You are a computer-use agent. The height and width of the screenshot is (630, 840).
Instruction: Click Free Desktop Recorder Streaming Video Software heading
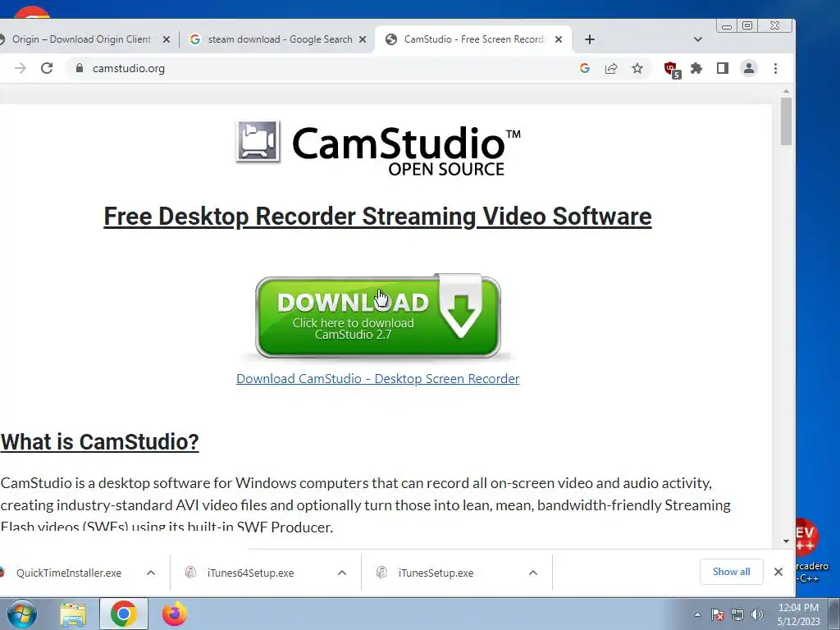pyautogui.click(x=377, y=217)
